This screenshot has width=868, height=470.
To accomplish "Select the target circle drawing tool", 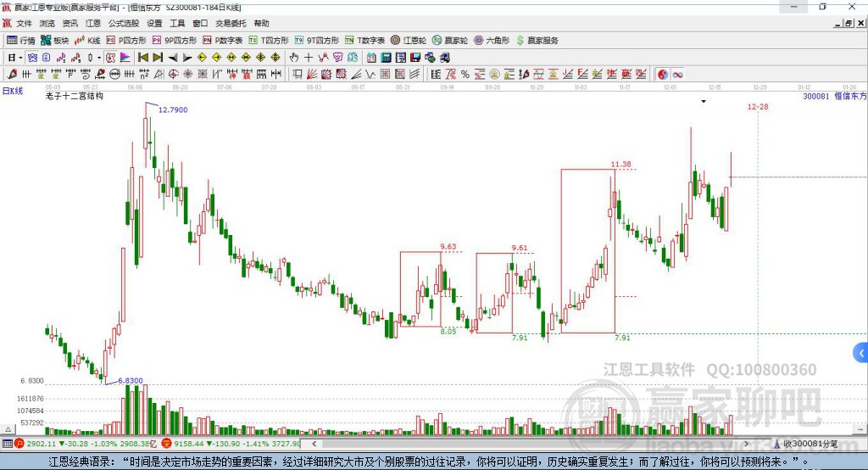I will (x=173, y=75).
